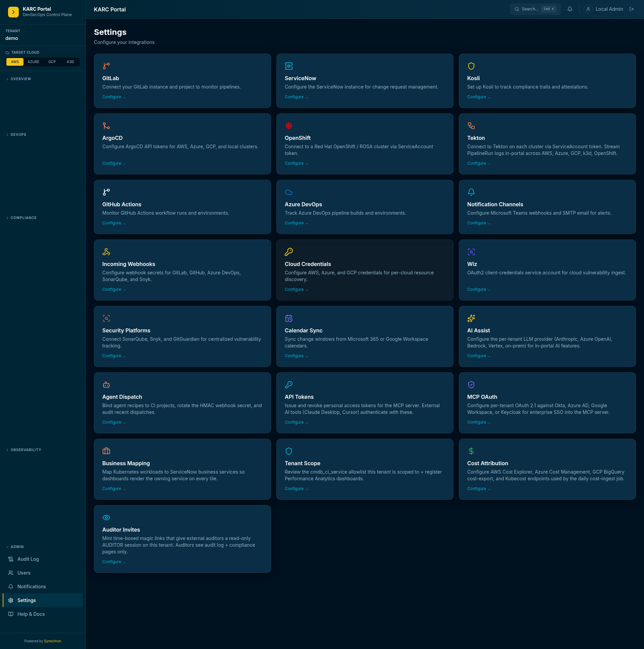This screenshot has width=644, height=649.
Task: Click Configure link on Cloud Credentials card
Action: [296, 289]
